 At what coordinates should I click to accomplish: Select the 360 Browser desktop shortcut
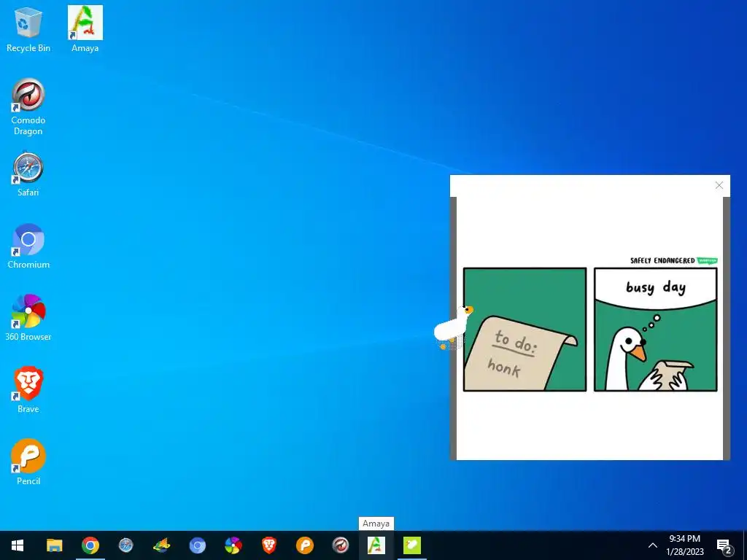click(28, 318)
